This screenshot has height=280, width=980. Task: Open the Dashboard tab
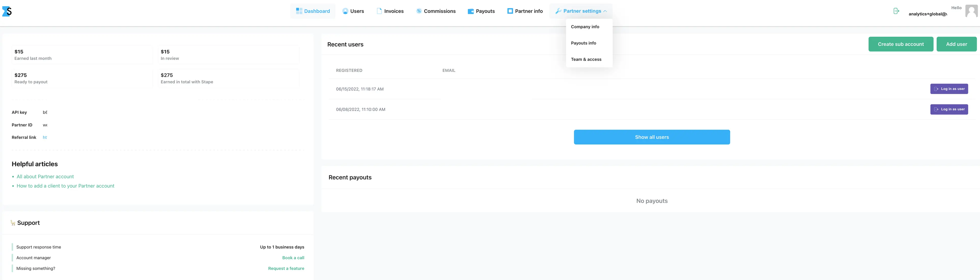click(x=313, y=11)
